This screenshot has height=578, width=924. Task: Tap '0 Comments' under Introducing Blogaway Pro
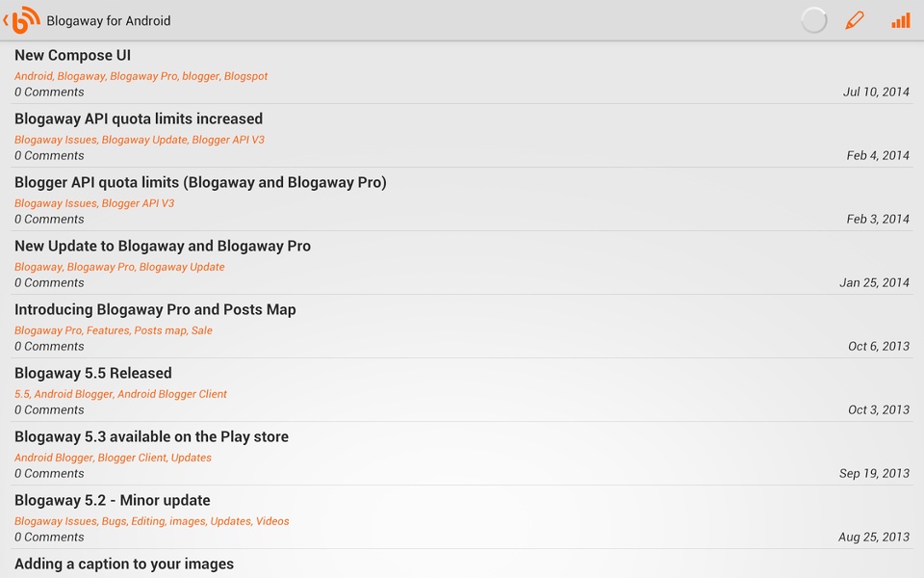[49, 347]
